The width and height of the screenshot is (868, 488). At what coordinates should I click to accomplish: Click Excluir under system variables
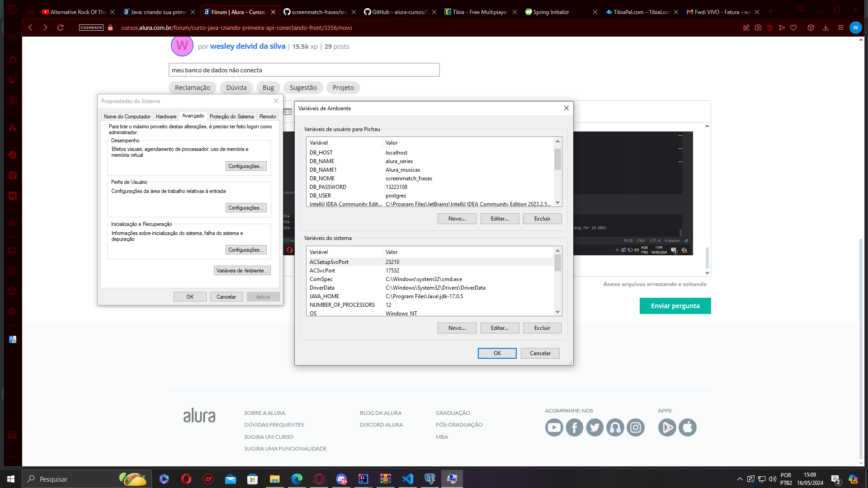tap(542, 328)
